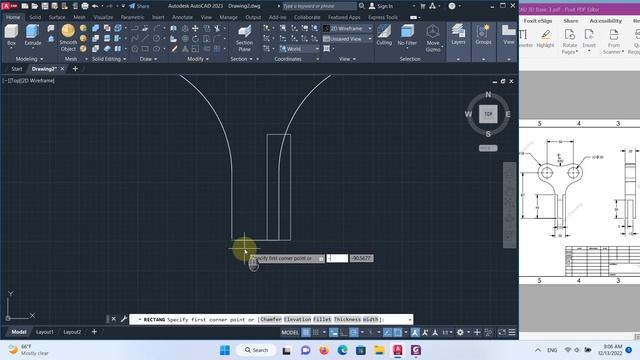Toggle 2D Object Snap in status bar
This screenshot has height=360, width=640.
pyautogui.click(x=398, y=332)
